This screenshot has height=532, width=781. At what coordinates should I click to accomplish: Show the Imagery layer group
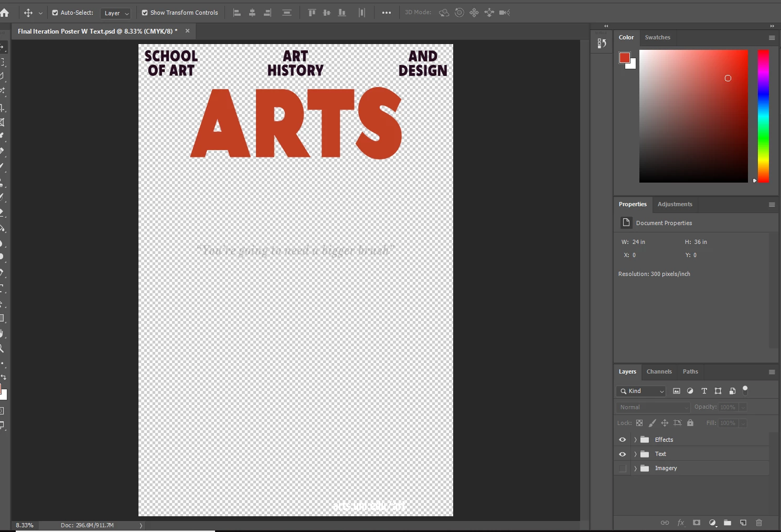(623, 469)
